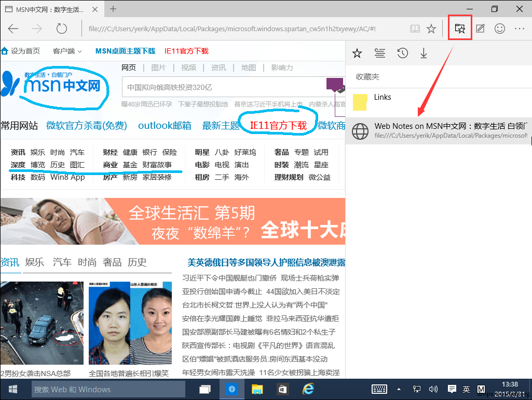532x400 pixels.
Task: Open the Windows Start button
Action: [x=13, y=389]
